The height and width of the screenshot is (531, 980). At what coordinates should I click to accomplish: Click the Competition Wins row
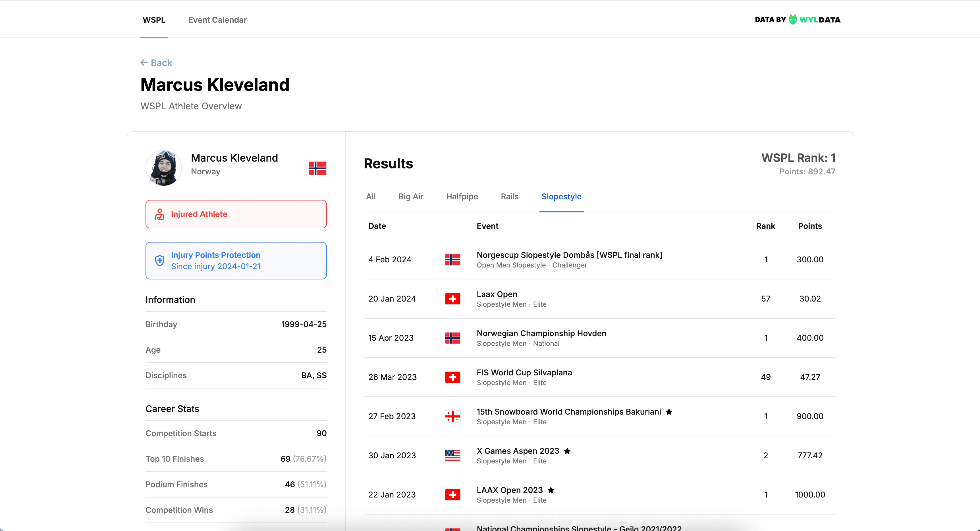pos(236,510)
